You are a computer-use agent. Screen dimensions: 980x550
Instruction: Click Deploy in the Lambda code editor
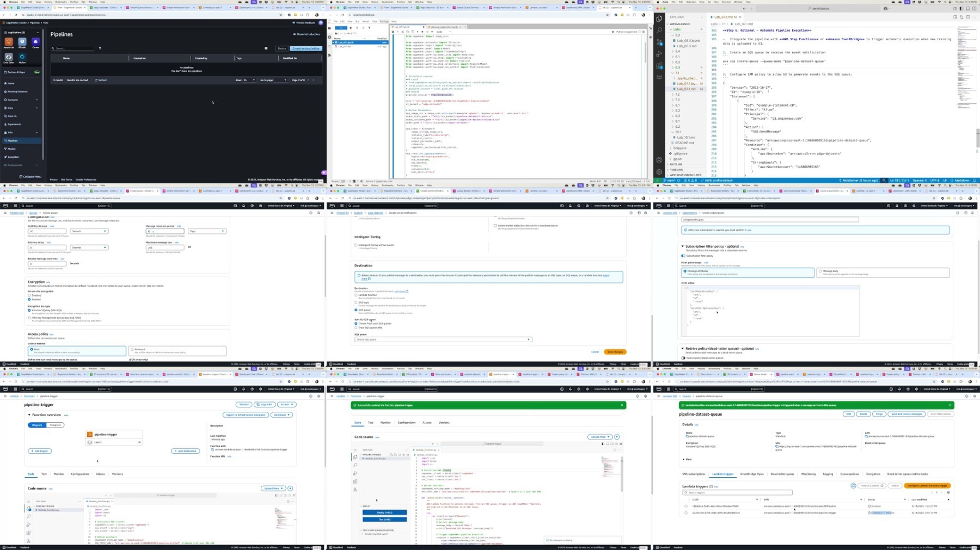coord(384,512)
